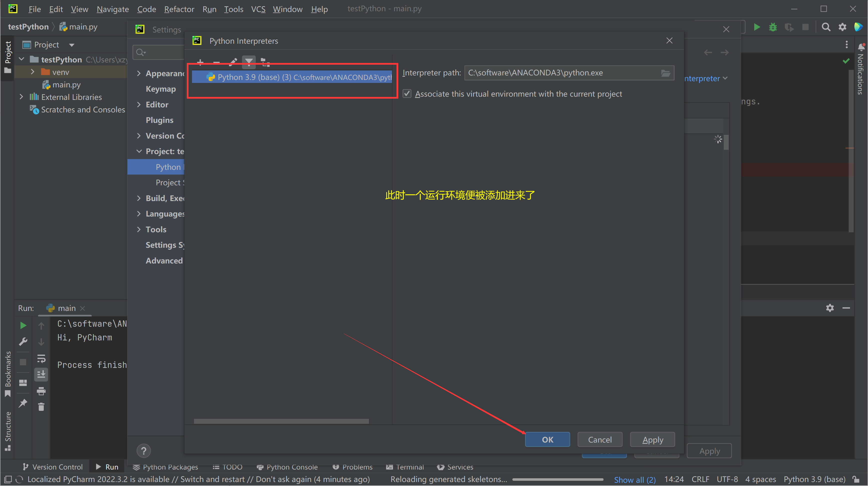Confirm Python Interpreters dialog with OK
This screenshot has height=486, width=868.
[x=547, y=440]
